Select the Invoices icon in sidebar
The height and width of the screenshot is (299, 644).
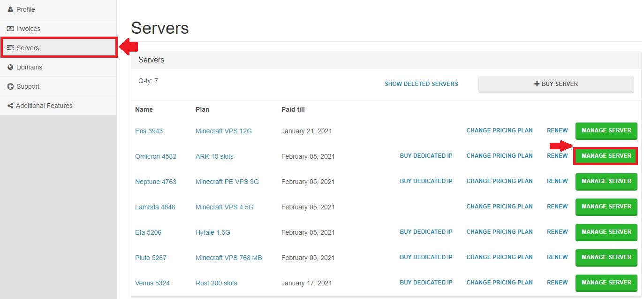[9, 29]
